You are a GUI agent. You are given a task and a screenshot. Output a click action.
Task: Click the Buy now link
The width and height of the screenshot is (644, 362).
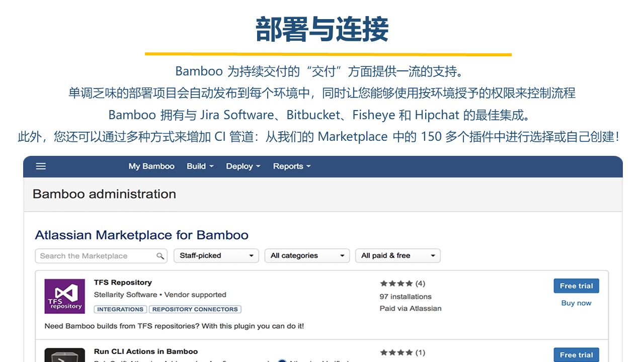pos(576,303)
